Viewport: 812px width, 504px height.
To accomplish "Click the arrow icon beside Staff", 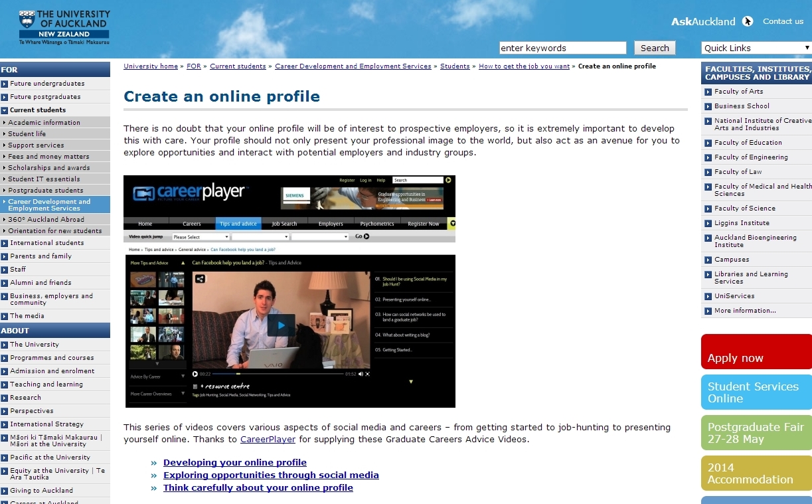I will coord(5,270).
